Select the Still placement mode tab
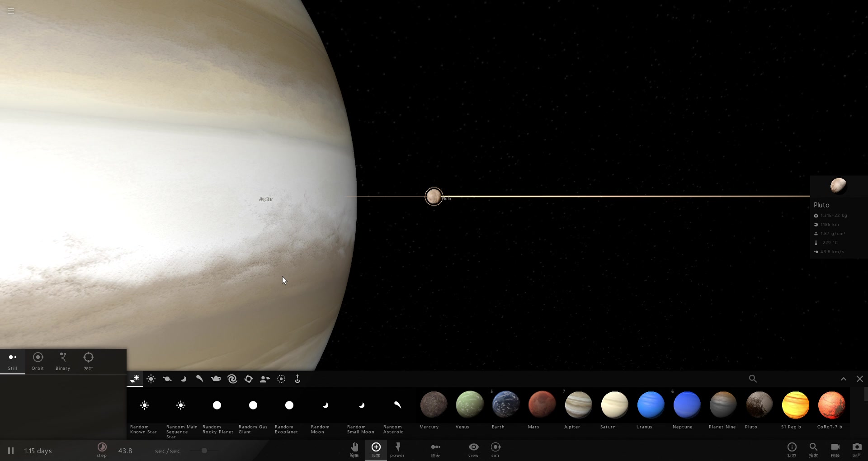The image size is (868, 461). pos(13,362)
